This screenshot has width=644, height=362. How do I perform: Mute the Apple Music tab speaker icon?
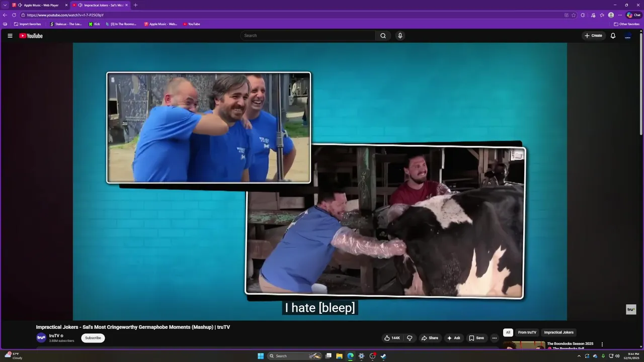(x=20, y=5)
